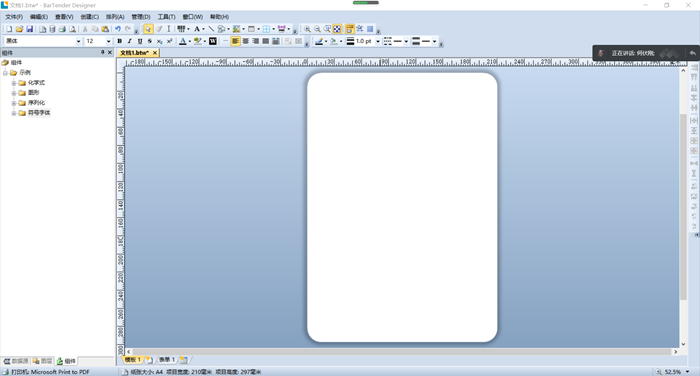The width and height of the screenshot is (700, 376).
Task: Toggle Italic text formatting
Action: click(129, 41)
